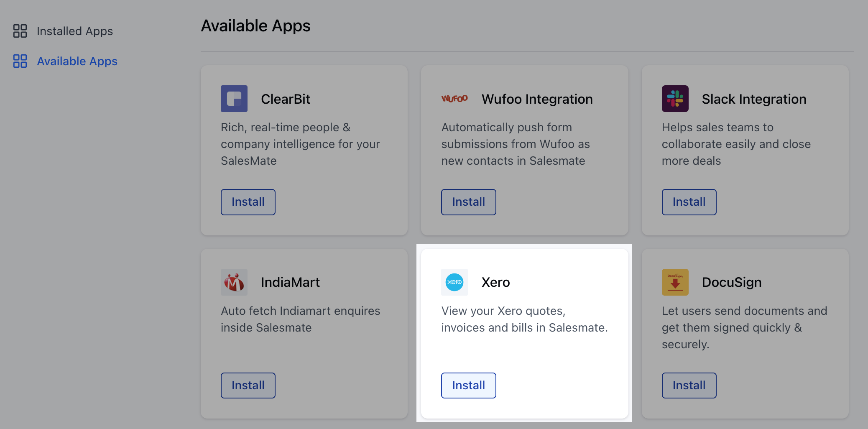This screenshot has height=429, width=868.
Task: Click the Wufoo logo icon
Action: click(454, 99)
